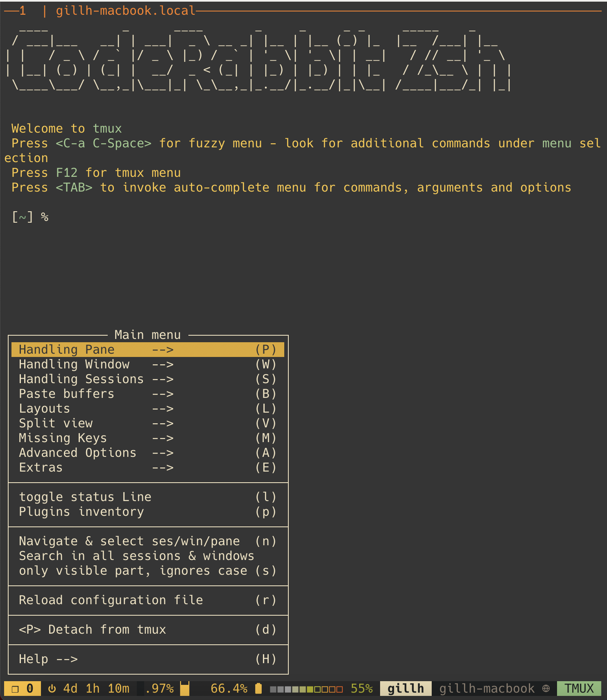Select Detach from tmux entry
Screen dimensions: 607x700
click(148, 630)
